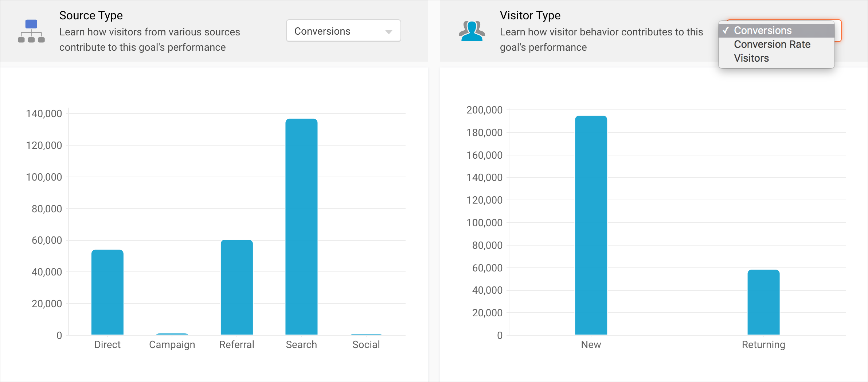Click the Source Type dropdown arrow
Viewport: 868px width, 382px height.
click(x=389, y=32)
